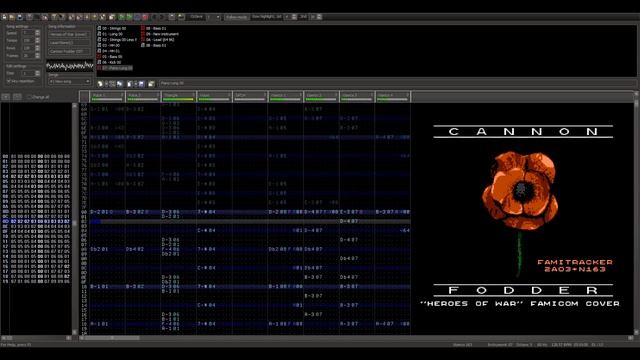640x360 pixels.
Task: Mute the DPCM channel header
Action: tap(250, 96)
